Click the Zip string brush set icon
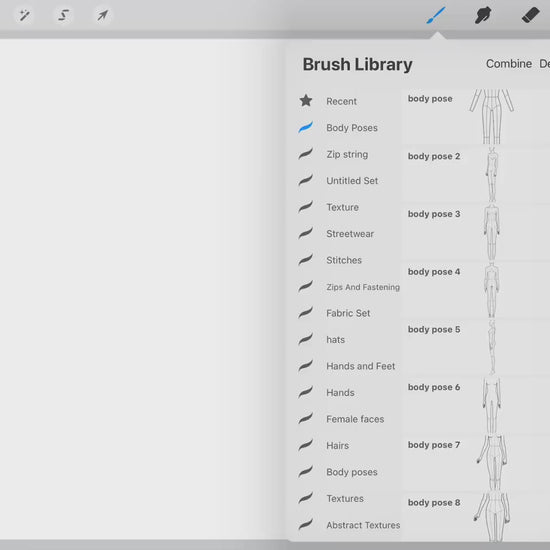Viewport: 550px width, 550px height. [306, 154]
